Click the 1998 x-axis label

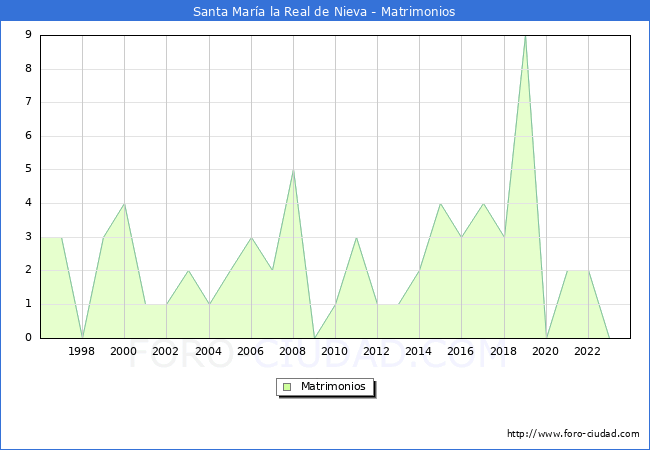(x=82, y=351)
